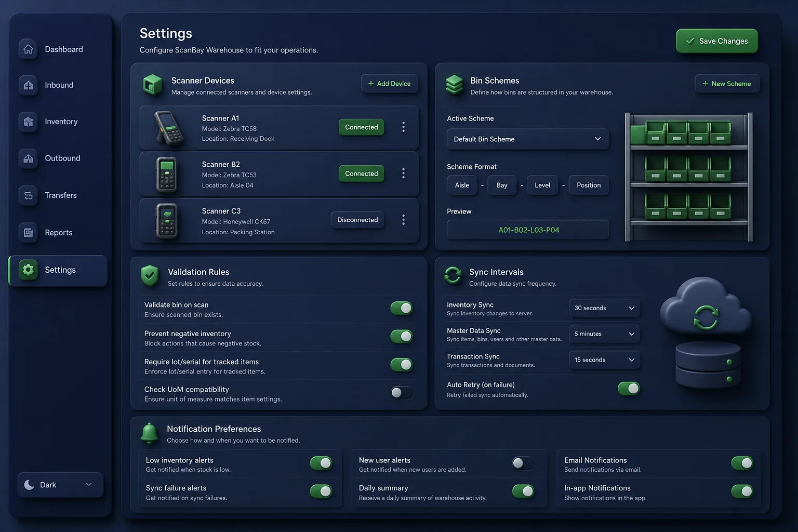
Task: Open the Dark theme selector
Action: pos(60,485)
